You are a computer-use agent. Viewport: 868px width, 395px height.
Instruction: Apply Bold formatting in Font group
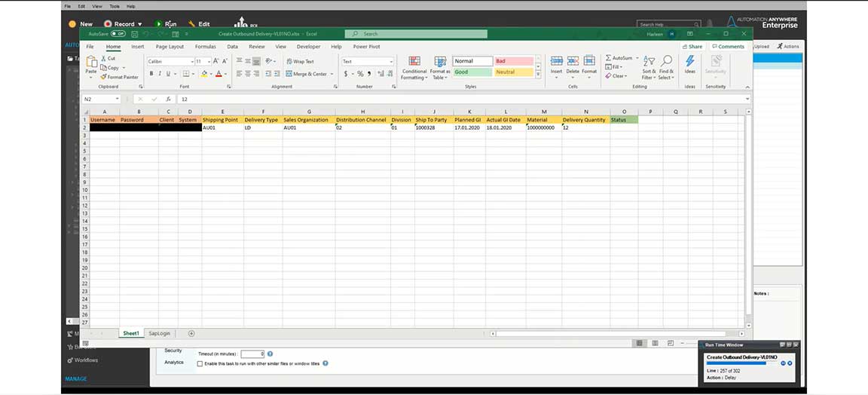click(x=151, y=74)
